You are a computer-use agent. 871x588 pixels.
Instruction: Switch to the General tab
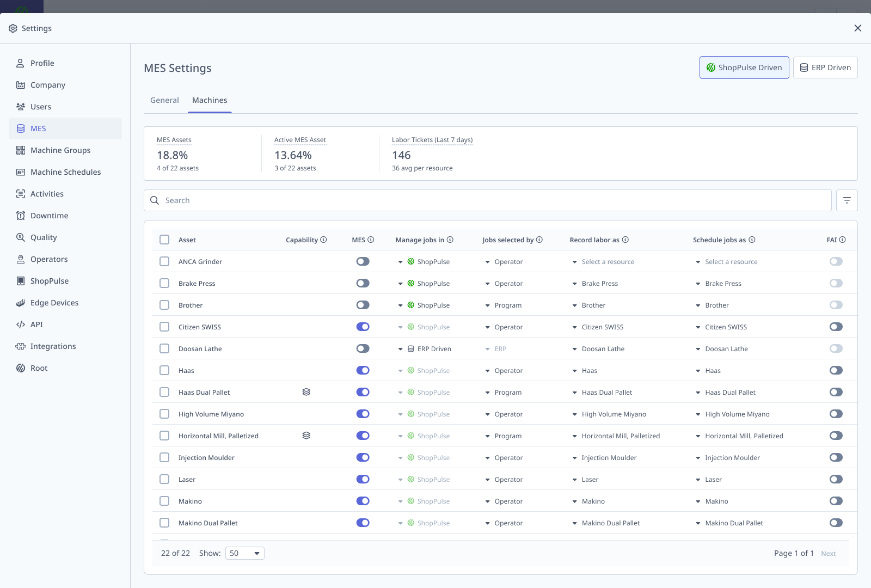point(164,100)
